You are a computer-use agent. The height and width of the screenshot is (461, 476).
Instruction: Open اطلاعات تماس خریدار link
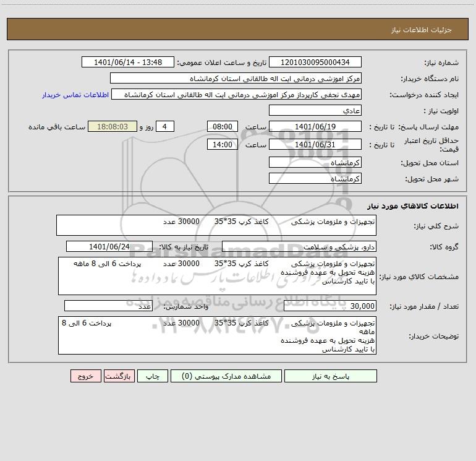tap(75, 95)
